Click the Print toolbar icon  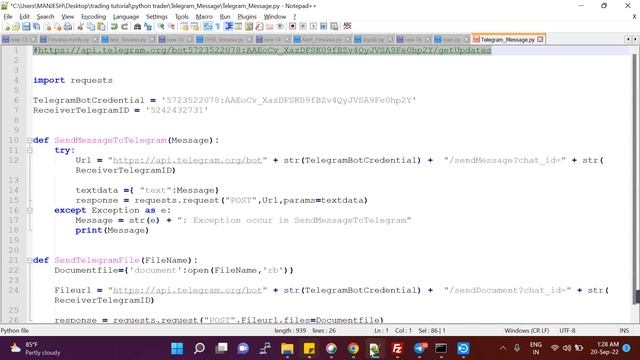tap(68, 27)
